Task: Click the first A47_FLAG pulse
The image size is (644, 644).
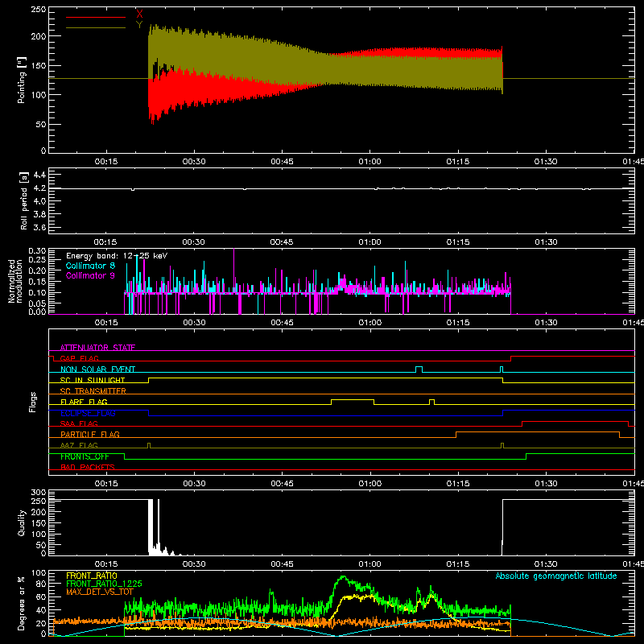Action: coord(149,444)
